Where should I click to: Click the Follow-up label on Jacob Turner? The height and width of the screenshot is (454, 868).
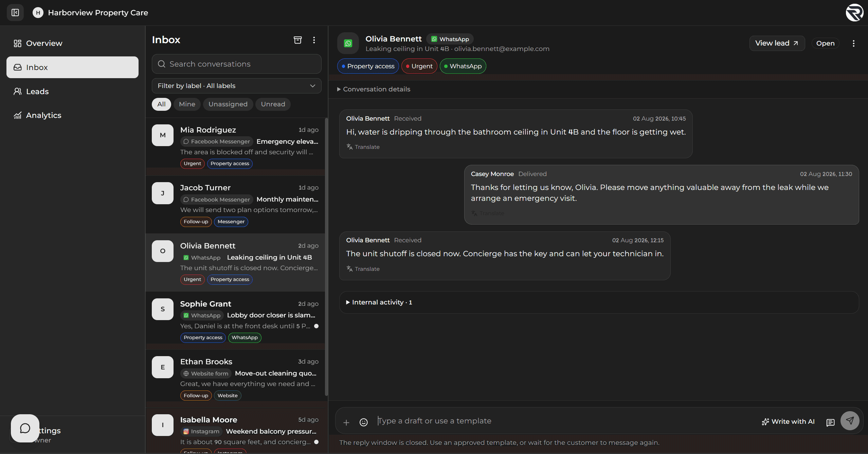pyautogui.click(x=196, y=222)
